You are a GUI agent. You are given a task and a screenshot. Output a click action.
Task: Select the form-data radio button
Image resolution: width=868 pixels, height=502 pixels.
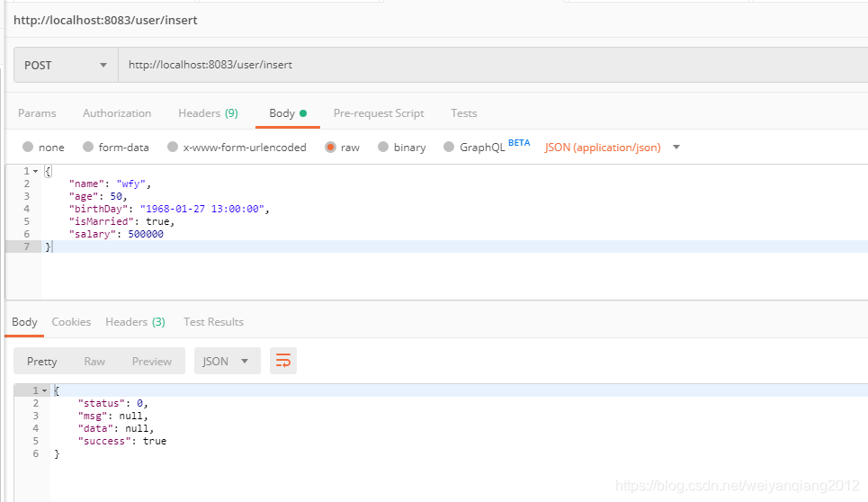[88, 147]
